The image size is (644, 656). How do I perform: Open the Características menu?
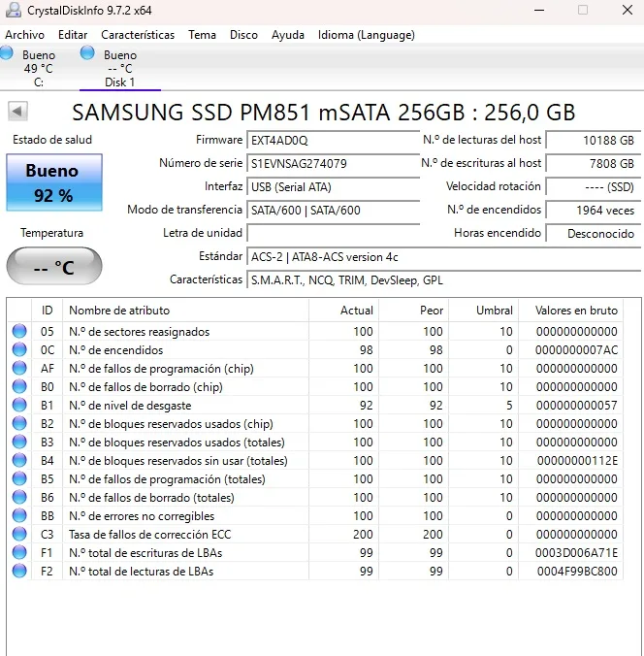click(138, 35)
